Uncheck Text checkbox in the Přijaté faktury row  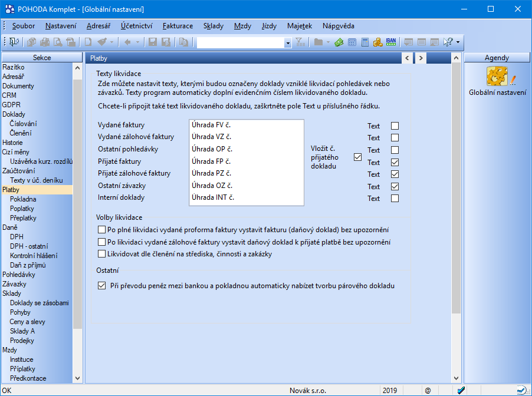click(x=395, y=163)
